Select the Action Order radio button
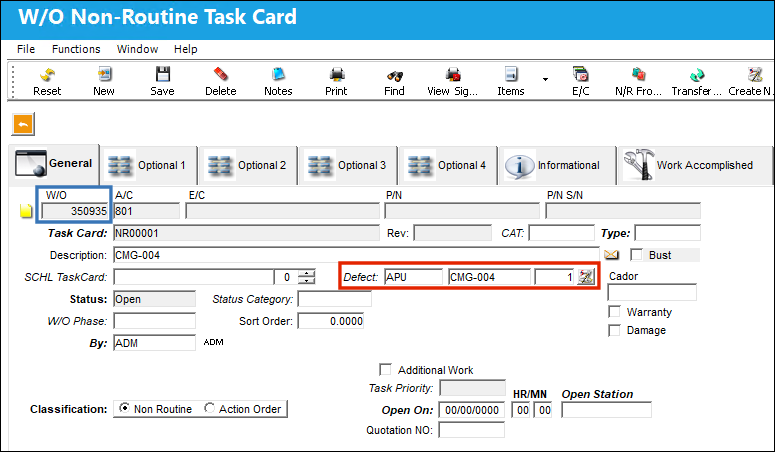775x452 pixels. click(x=210, y=408)
